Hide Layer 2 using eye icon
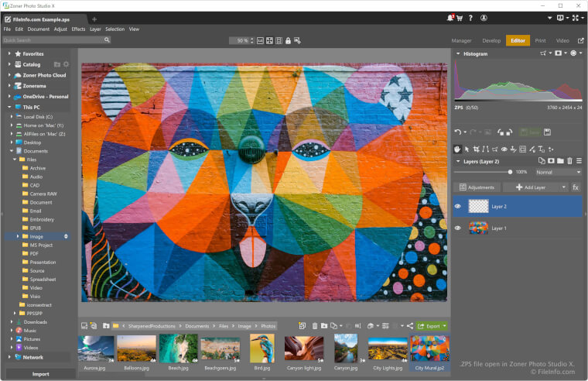This screenshot has width=588, height=381. 457,207
